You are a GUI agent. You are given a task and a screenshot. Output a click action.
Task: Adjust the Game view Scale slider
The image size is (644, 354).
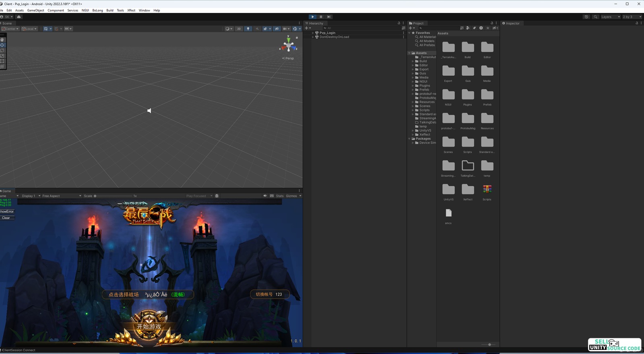95,196
